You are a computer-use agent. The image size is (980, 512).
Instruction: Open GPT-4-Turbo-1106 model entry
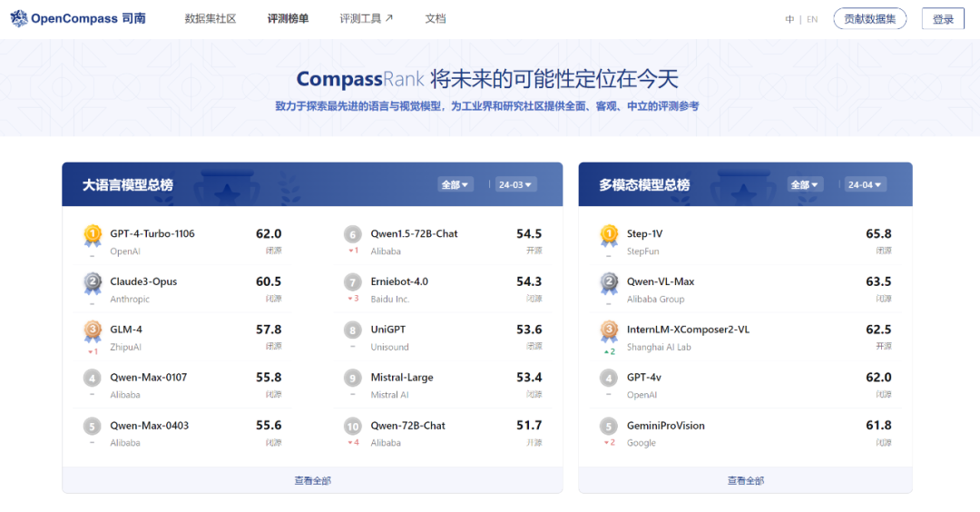pos(152,234)
